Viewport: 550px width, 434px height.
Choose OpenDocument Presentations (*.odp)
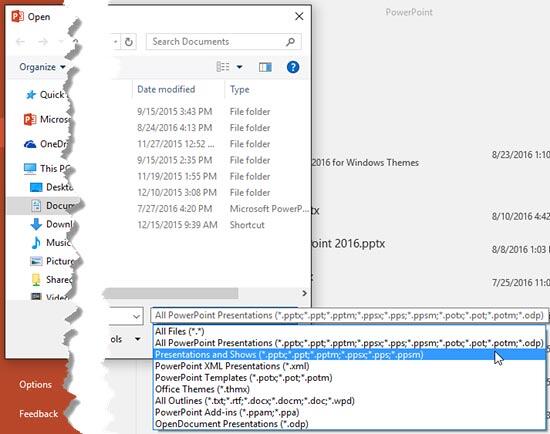point(349,424)
